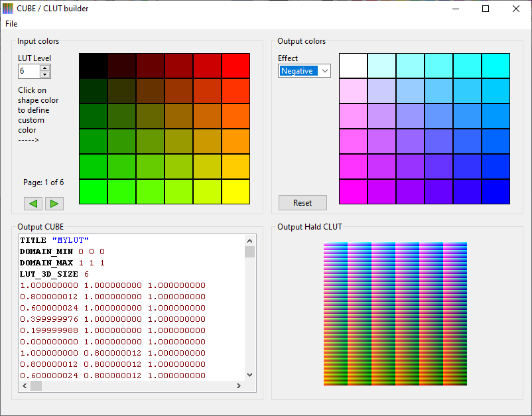Click the DOMAIN_MIN 0 0 0 line
This screenshot has width=532, height=416.
[62, 251]
